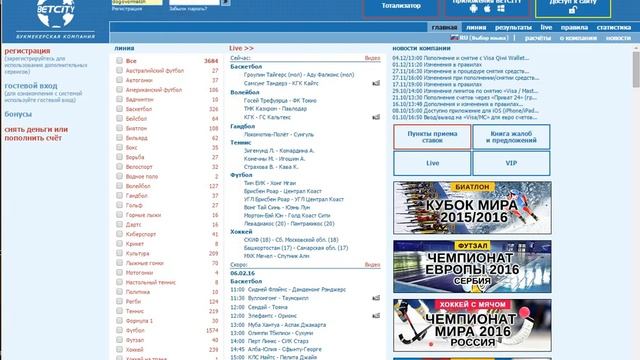Check the Австралийский футбол checkbox

(119, 70)
